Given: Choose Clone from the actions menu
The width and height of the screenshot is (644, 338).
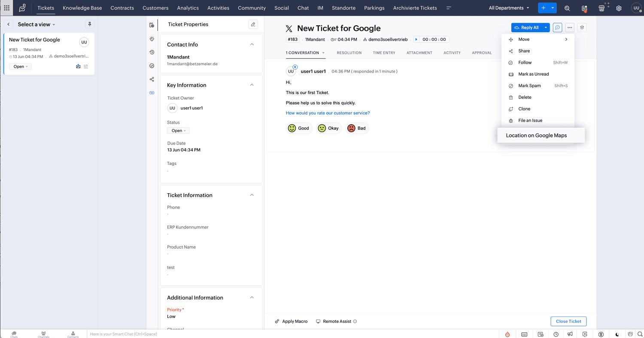Looking at the screenshot, I should click(538, 109).
